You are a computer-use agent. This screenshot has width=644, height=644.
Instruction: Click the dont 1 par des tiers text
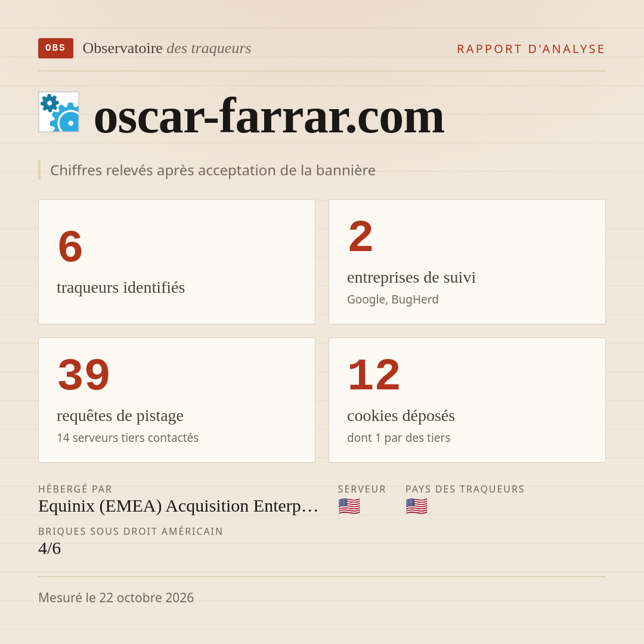pyautogui.click(x=398, y=438)
